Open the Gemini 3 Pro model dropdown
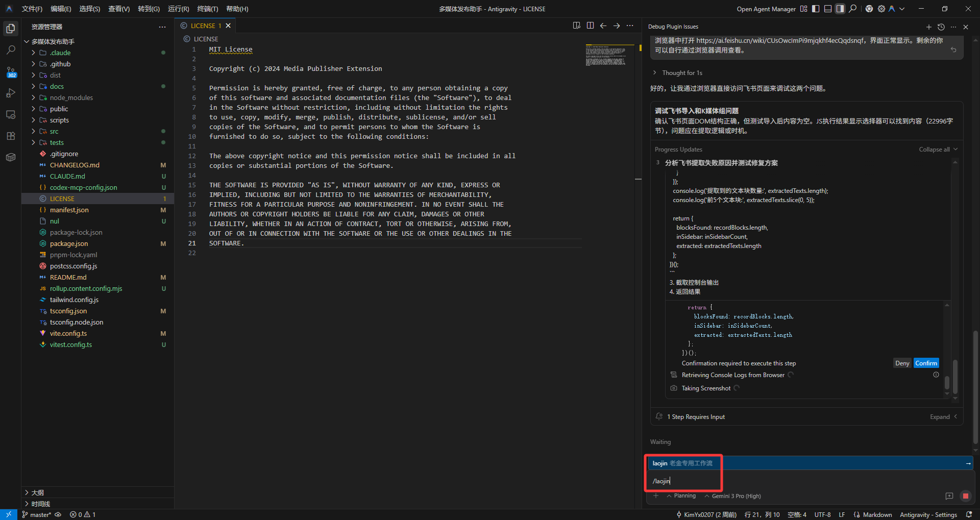 point(732,496)
